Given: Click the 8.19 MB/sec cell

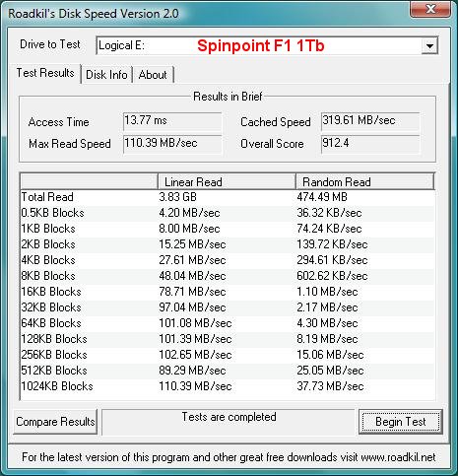Looking at the screenshot, I should (x=327, y=339).
